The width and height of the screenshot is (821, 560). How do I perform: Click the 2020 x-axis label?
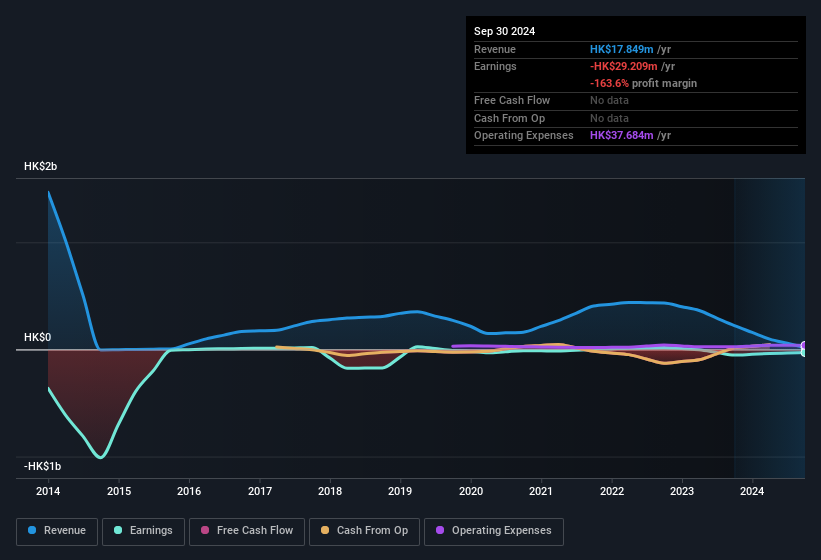coord(471,491)
